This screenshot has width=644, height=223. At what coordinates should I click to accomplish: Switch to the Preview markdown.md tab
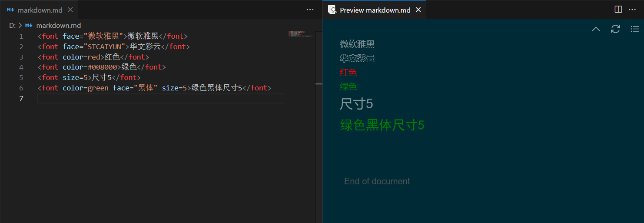click(x=375, y=10)
